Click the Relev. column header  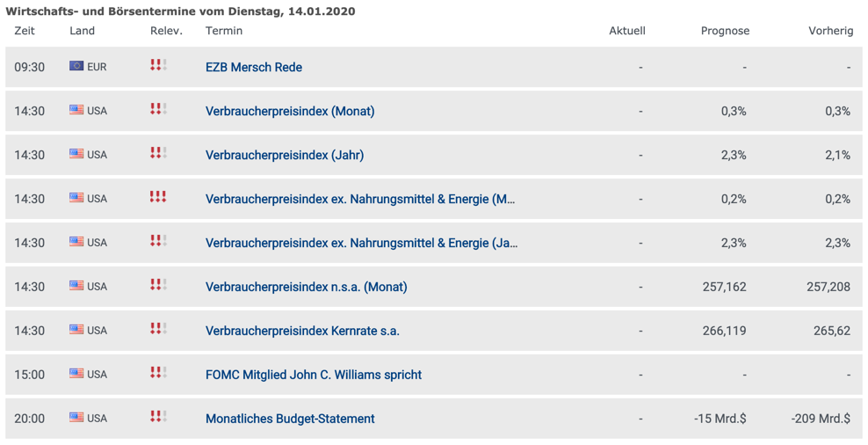(x=166, y=31)
